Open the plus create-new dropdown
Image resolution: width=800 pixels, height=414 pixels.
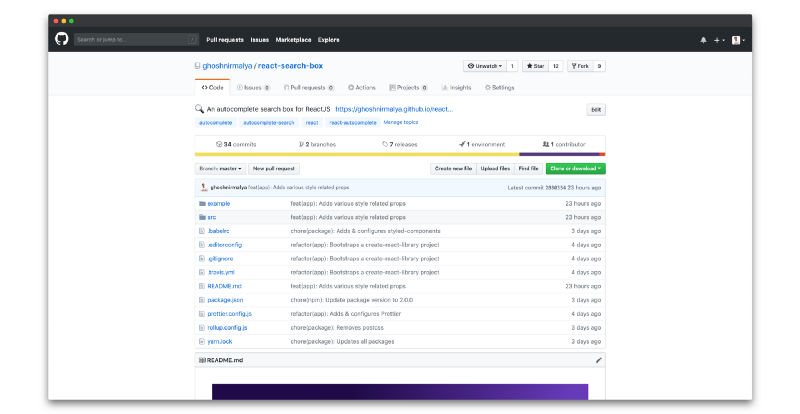[719, 40]
